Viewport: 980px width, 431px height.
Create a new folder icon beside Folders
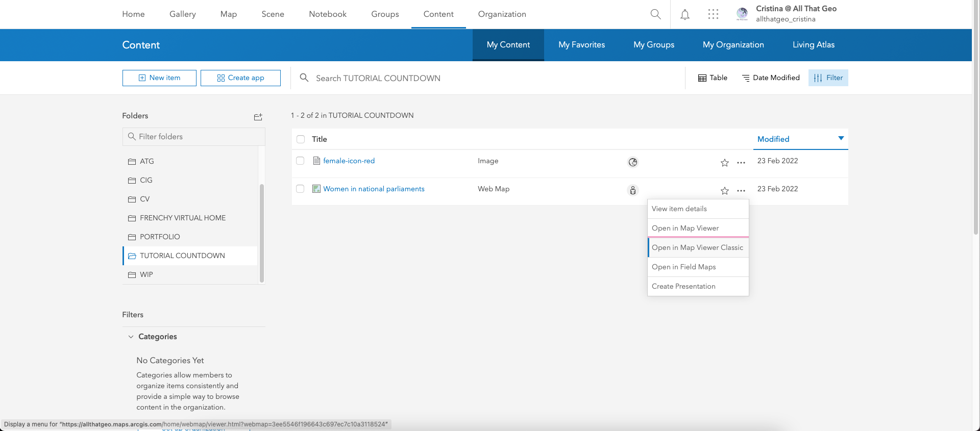258,117
